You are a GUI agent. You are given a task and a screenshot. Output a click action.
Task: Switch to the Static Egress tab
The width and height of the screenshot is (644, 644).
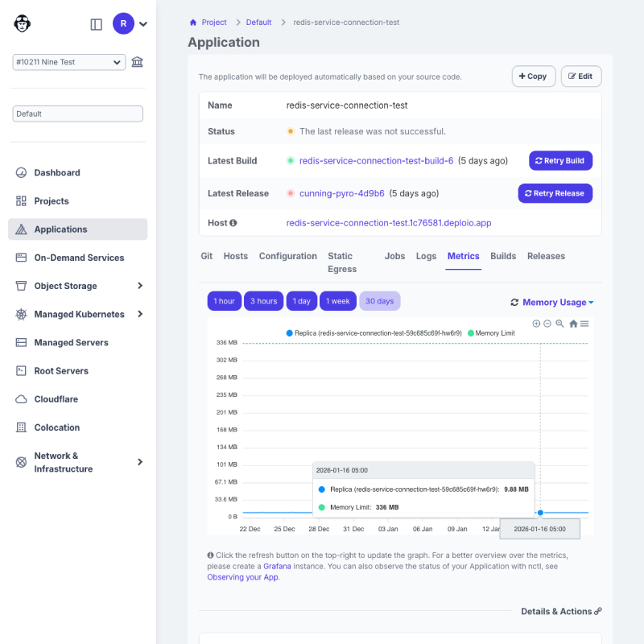point(342,262)
